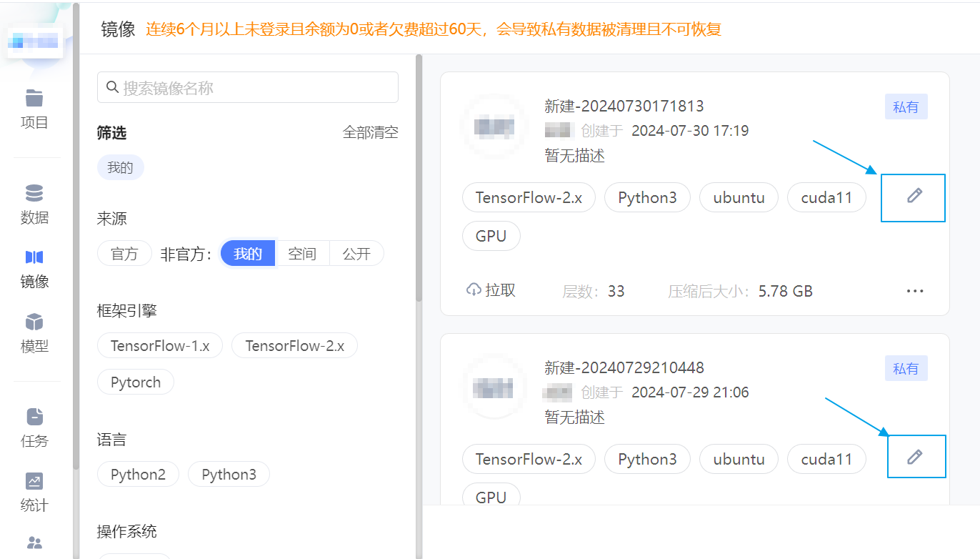Screen dimensions: 980x559
Task: Toggle the TensorFlow-1.x framework filter
Action: [160, 346]
